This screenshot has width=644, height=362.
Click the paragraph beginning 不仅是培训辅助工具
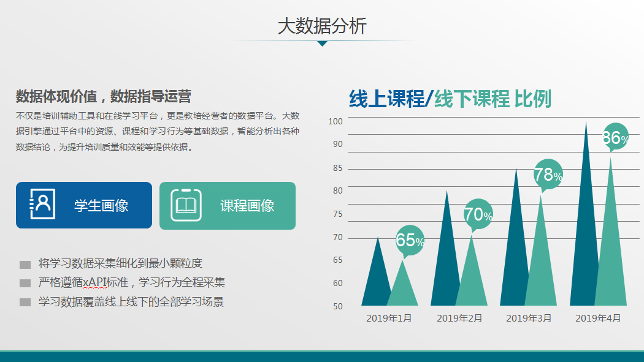(x=158, y=132)
